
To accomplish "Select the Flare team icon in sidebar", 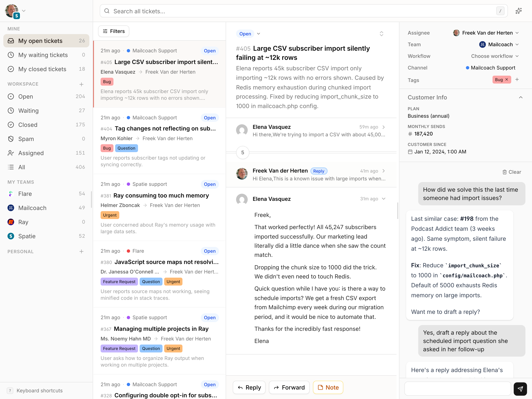I will (x=11, y=194).
